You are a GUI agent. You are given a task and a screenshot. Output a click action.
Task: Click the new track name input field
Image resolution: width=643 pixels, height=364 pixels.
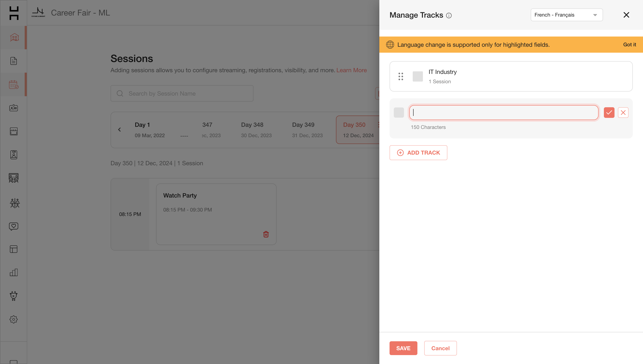coord(504,113)
